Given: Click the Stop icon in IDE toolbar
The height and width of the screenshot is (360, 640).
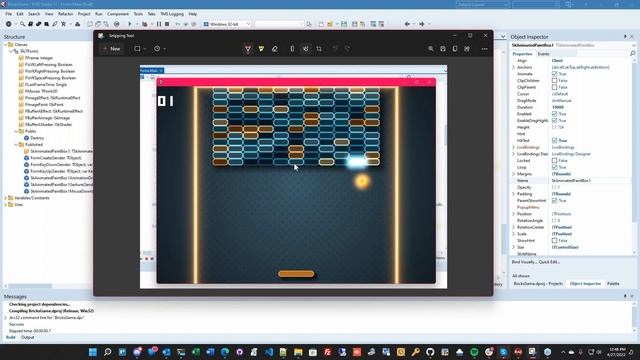Looking at the screenshot, I should [167, 24].
